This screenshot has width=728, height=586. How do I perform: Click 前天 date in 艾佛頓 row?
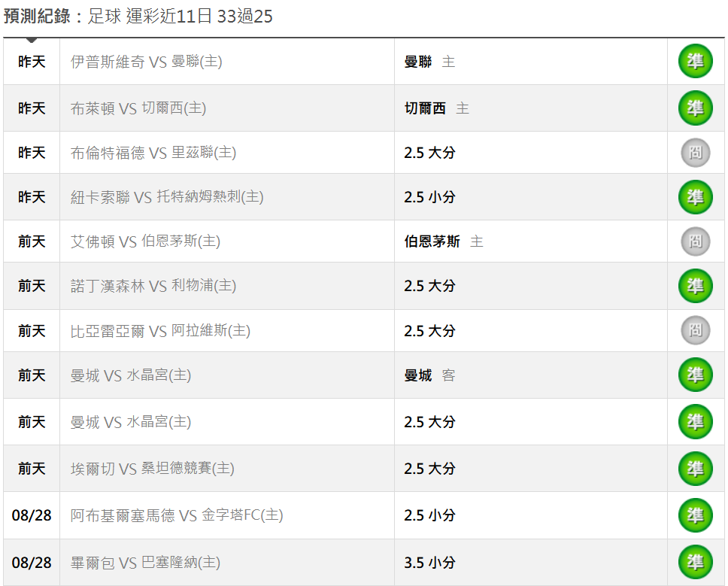click(32, 241)
